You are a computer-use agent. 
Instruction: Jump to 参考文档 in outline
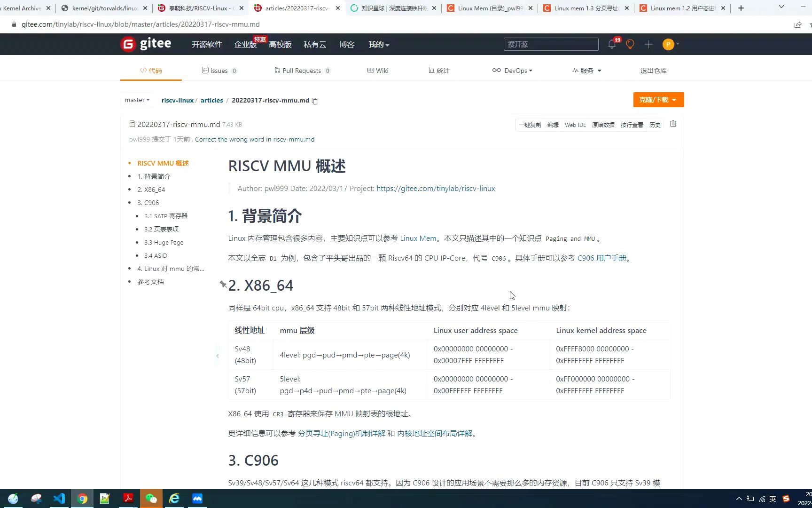coord(150,282)
